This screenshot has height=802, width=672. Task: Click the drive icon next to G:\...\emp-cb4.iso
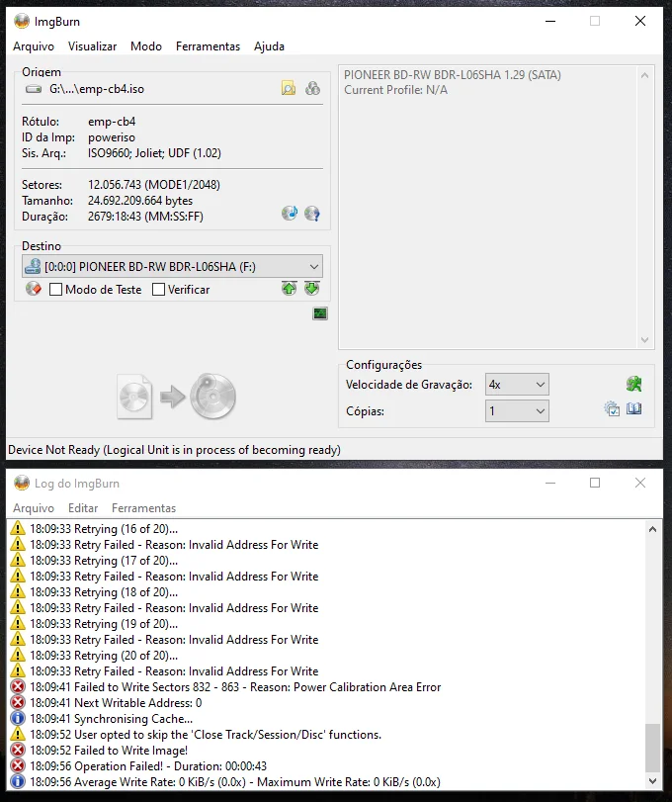34,89
